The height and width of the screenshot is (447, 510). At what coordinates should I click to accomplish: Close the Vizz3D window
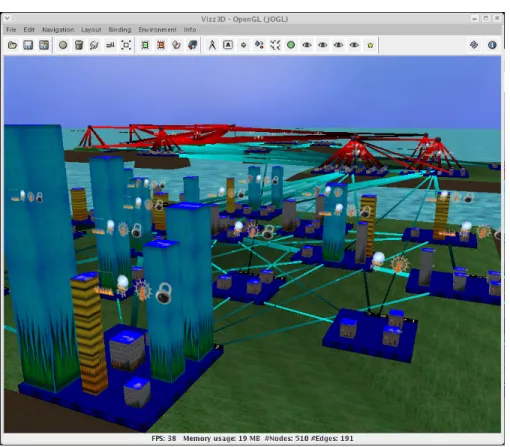(x=497, y=18)
